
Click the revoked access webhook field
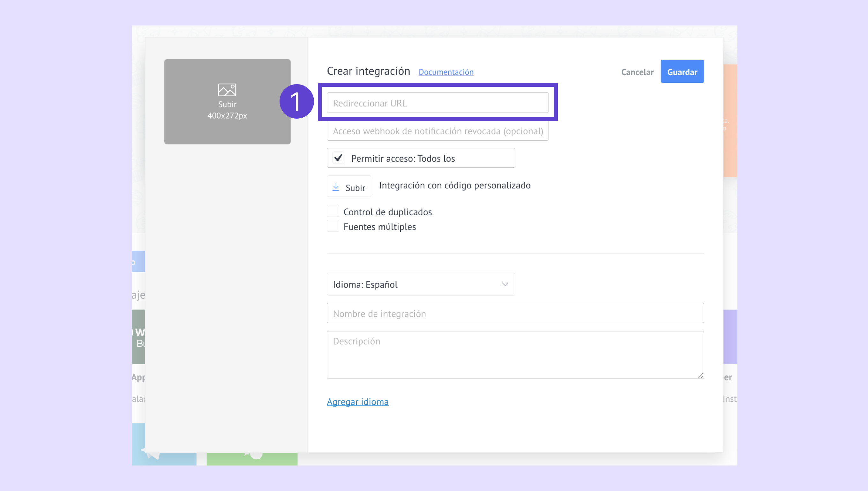click(438, 131)
